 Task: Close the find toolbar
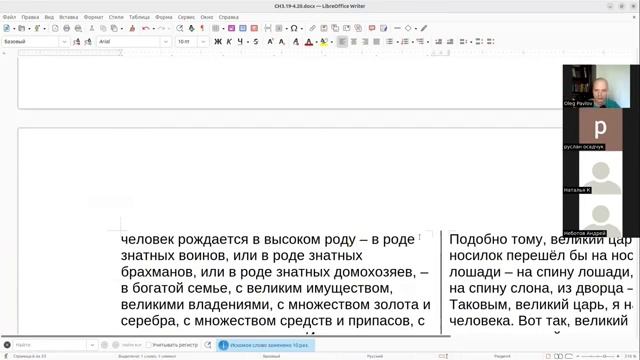pos(7,345)
